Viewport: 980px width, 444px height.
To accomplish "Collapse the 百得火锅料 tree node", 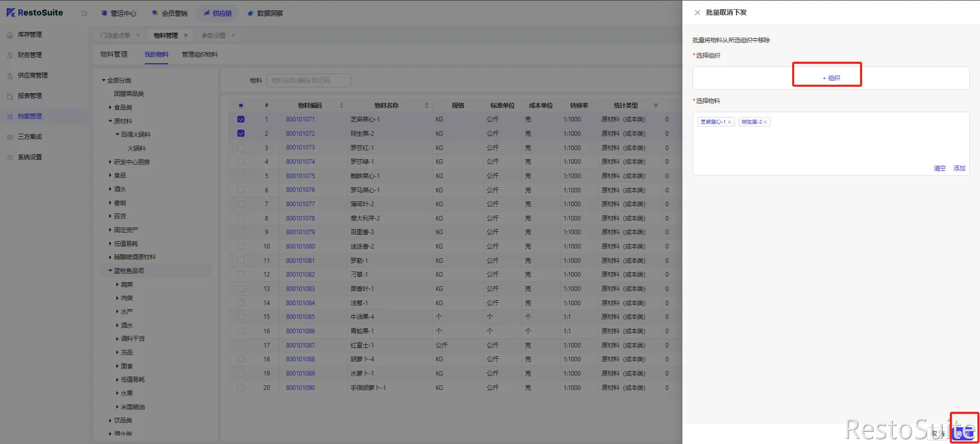I will tap(117, 135).
